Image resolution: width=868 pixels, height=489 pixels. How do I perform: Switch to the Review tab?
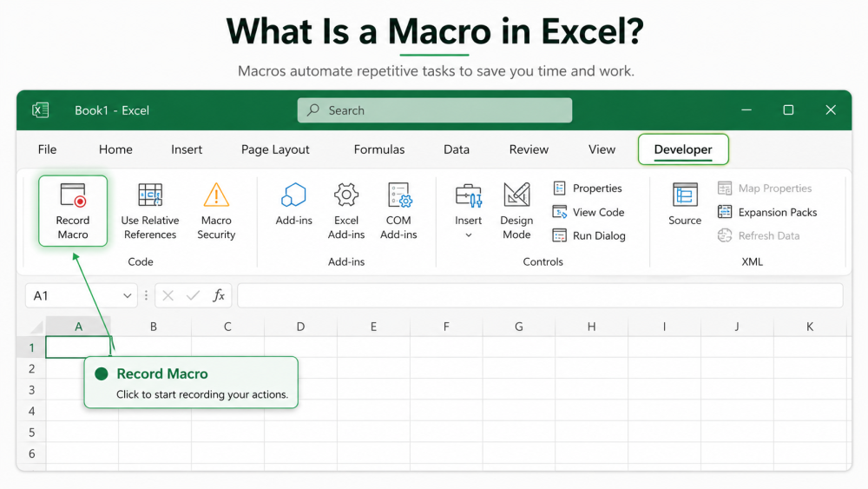point(529,149)
